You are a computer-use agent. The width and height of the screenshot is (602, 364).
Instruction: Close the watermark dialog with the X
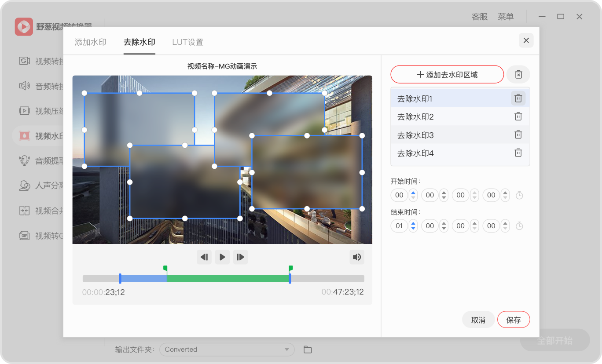(526, 40)
